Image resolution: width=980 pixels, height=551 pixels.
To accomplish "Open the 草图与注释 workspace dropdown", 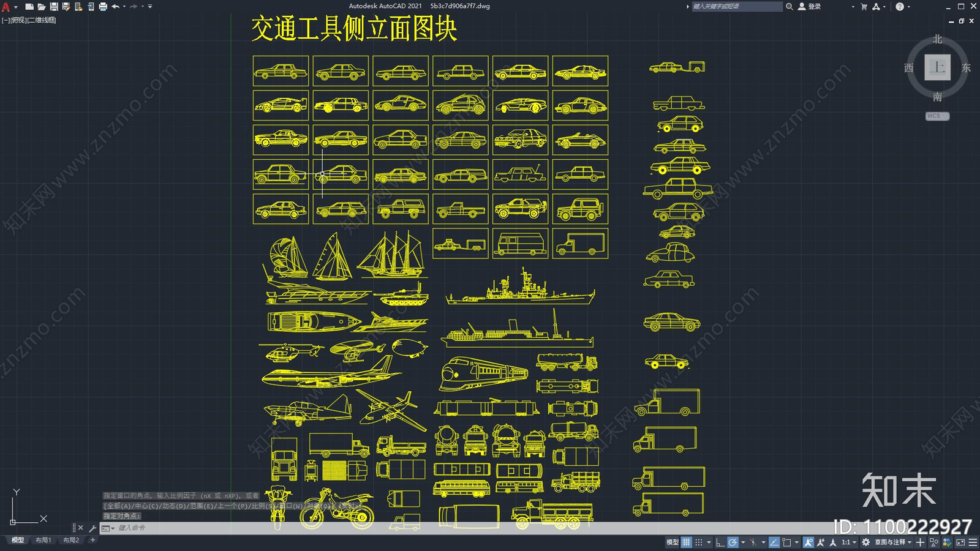I will 892,542.
